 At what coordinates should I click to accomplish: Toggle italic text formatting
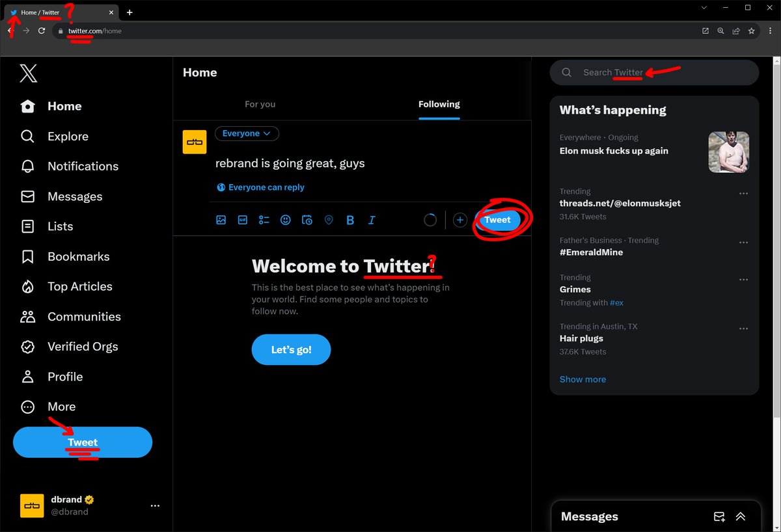pos(372,220)
